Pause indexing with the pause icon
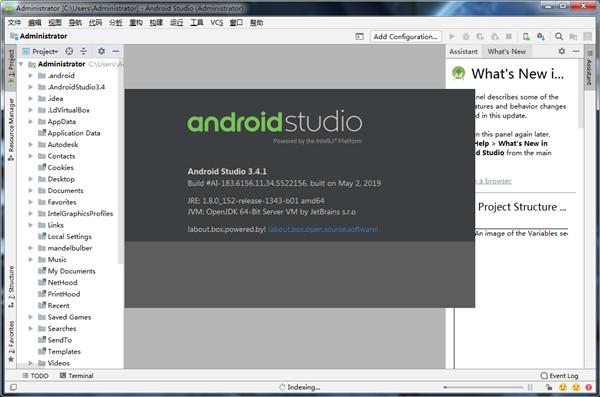This screenshot has width=600, height=397. pos(530,387)
